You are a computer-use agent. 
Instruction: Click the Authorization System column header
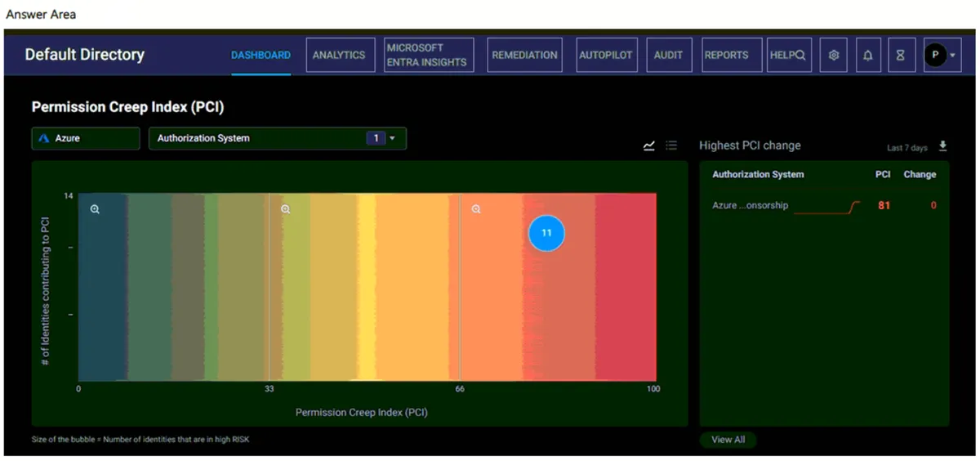[x=758, y=174]
